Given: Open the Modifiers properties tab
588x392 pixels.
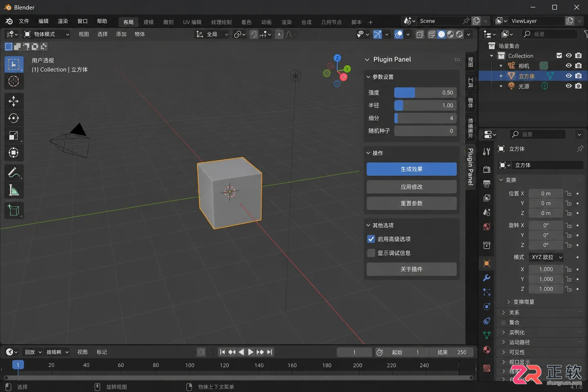Looking at the screenshot, I should pos(486,278).
